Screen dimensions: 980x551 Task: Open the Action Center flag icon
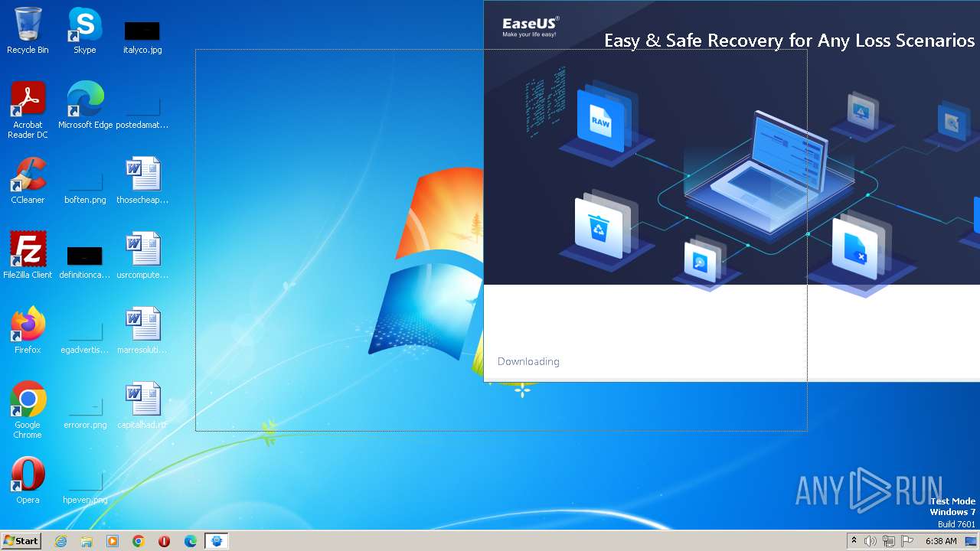click(x=906, y=541)
